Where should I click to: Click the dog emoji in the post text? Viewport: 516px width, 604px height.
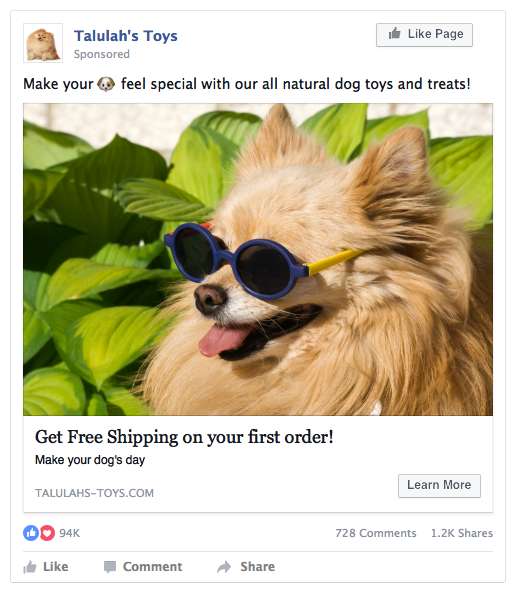106,84
